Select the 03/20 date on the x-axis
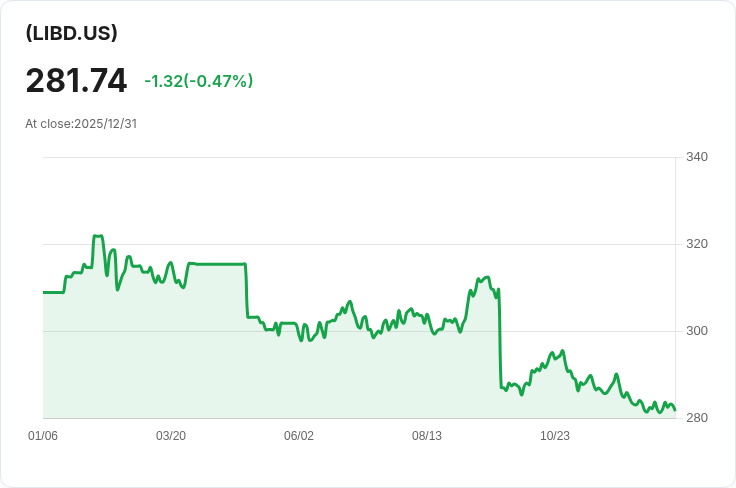This screenshot has width=736, height=488. (x=171, y=436)
